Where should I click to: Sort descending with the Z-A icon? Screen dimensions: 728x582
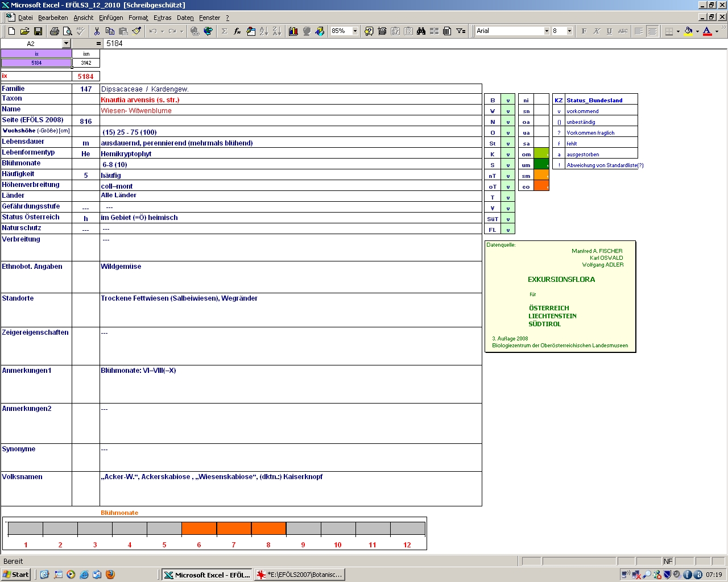(276, 31)
